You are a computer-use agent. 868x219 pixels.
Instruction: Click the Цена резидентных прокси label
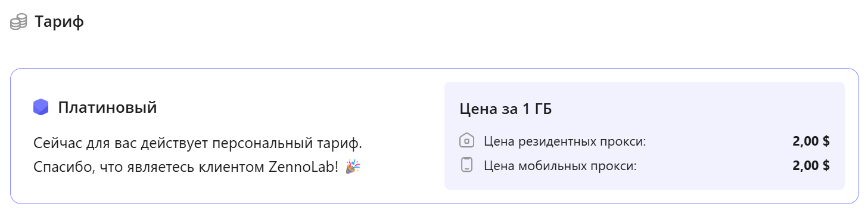(565, 142)
